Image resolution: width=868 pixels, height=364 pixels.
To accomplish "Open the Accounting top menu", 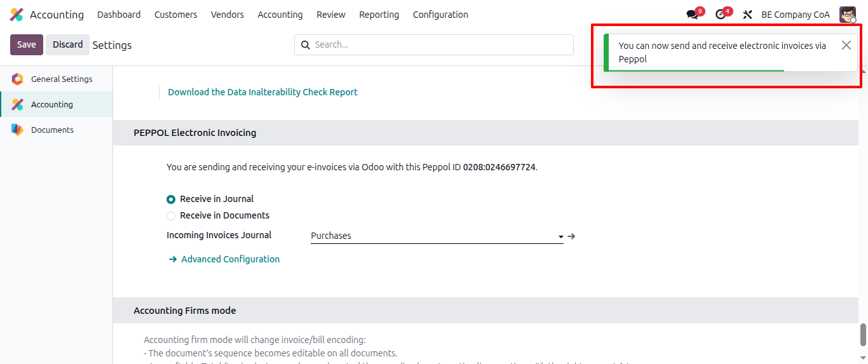I will coord(280,15).
